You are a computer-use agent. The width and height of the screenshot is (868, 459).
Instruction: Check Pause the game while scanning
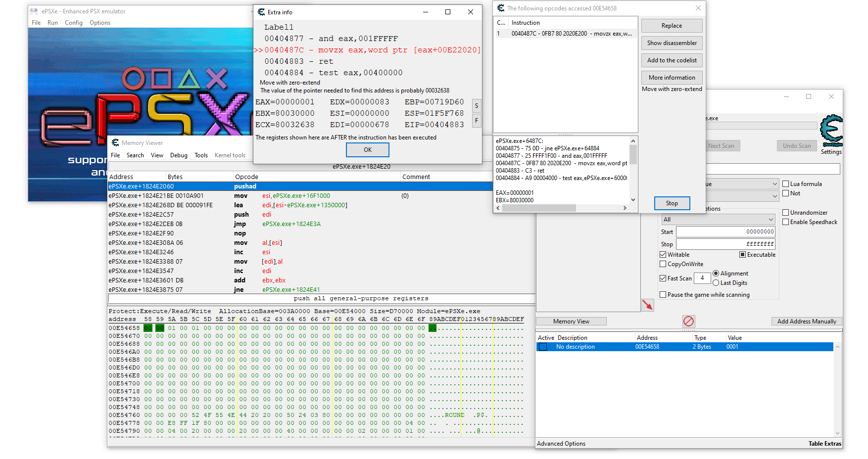point(663,294)
